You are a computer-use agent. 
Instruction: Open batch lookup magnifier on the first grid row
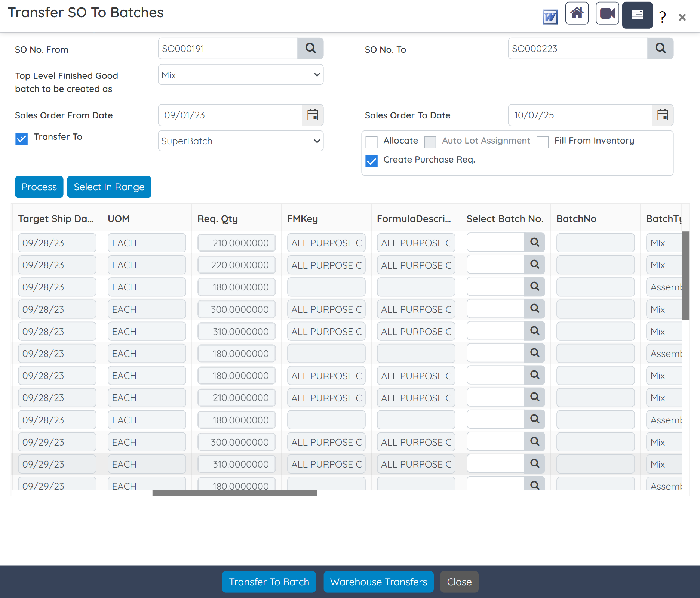coord(535,242)
